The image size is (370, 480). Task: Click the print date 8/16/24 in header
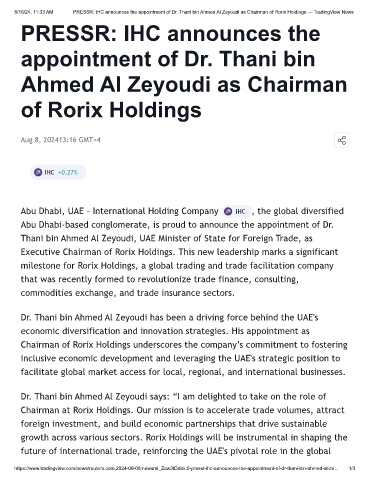pyautogui.click(x=33, y=12)
